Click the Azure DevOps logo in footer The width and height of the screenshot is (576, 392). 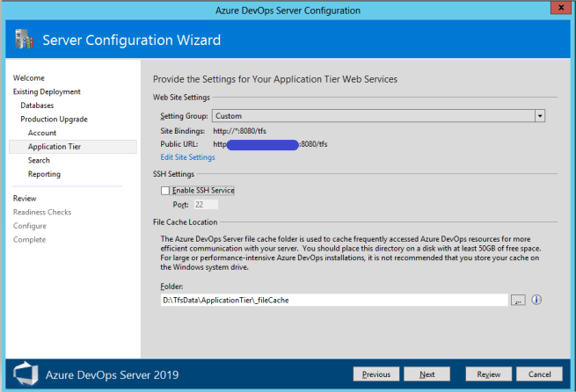[x=26, y=374]
